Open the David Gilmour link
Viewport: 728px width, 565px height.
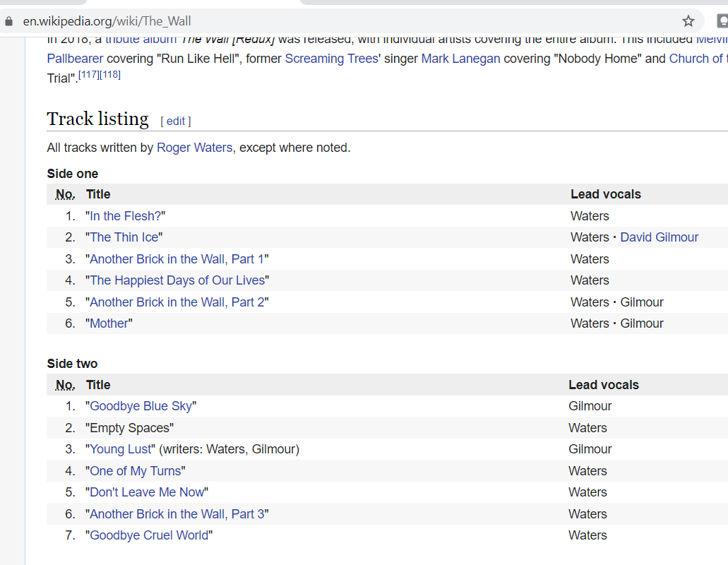pos(660,237)
